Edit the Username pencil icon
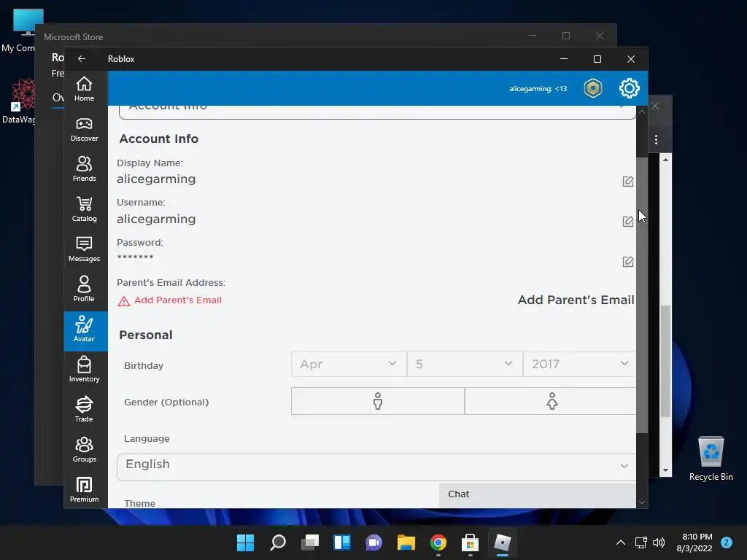 [x=628, y=222]
